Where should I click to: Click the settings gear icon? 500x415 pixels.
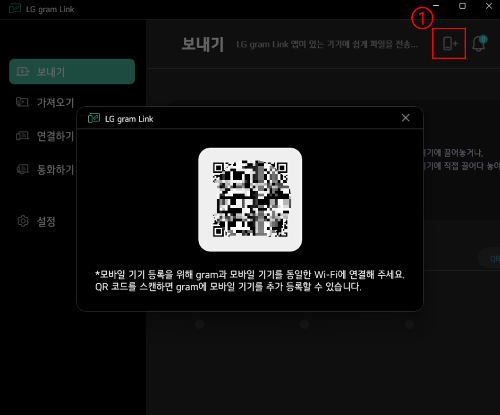pyautogui.click(x=23, y=221)
